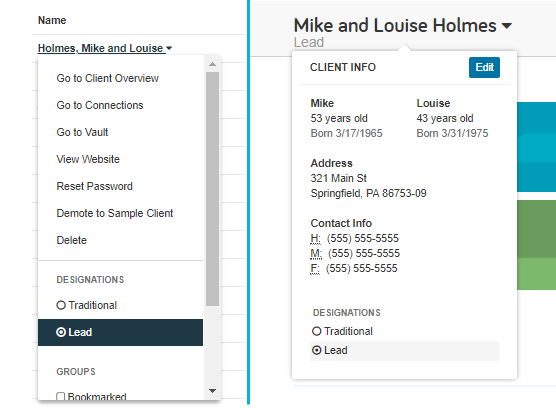Click the scrollbar up arrow in dropdown menu
556x408 pixels.
tap(212, 64)
